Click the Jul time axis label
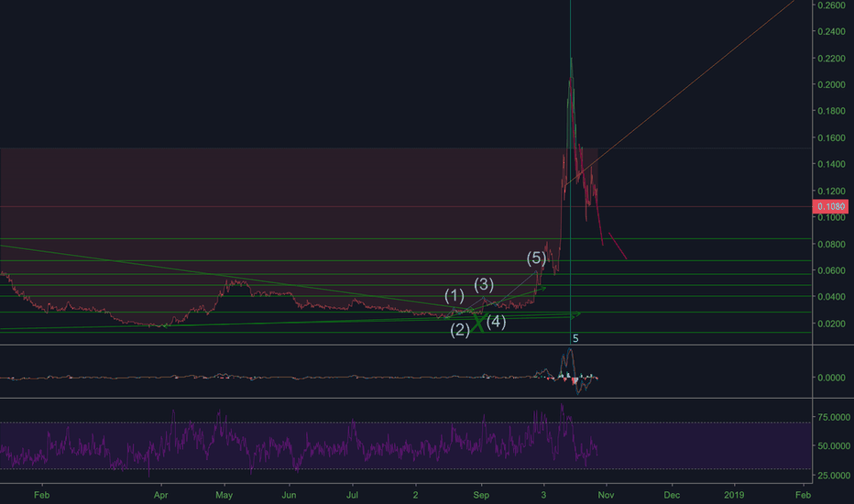This screenshot has width=854, height=504. [x=353, y=495]
